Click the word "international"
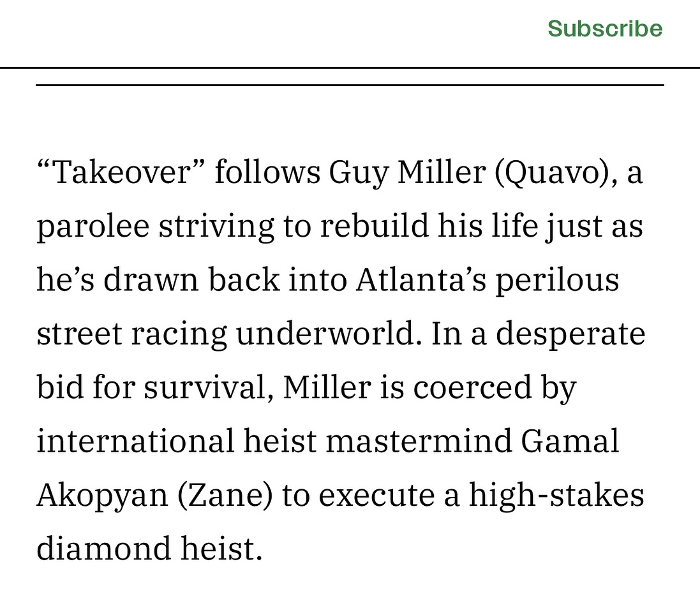This screenshot has height=592, width=700. point(135,441)
